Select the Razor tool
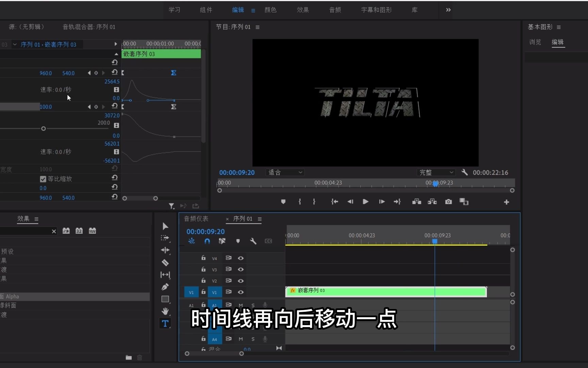The image size is (588, 368). coord(165,262)
